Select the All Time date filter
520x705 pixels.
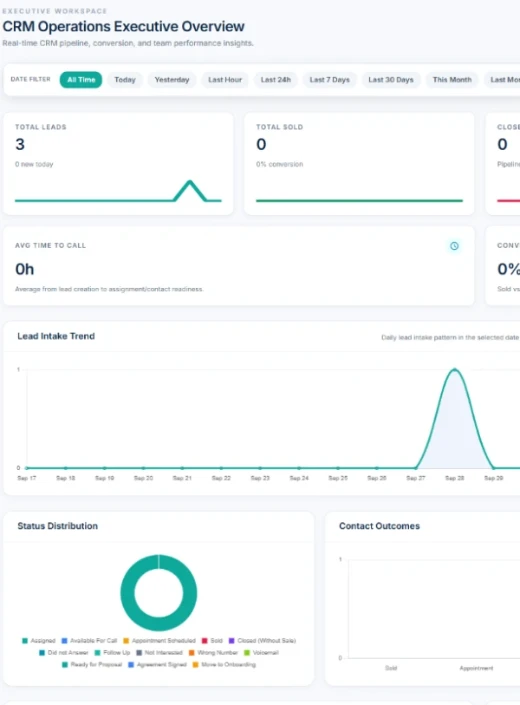coord(81,80)
